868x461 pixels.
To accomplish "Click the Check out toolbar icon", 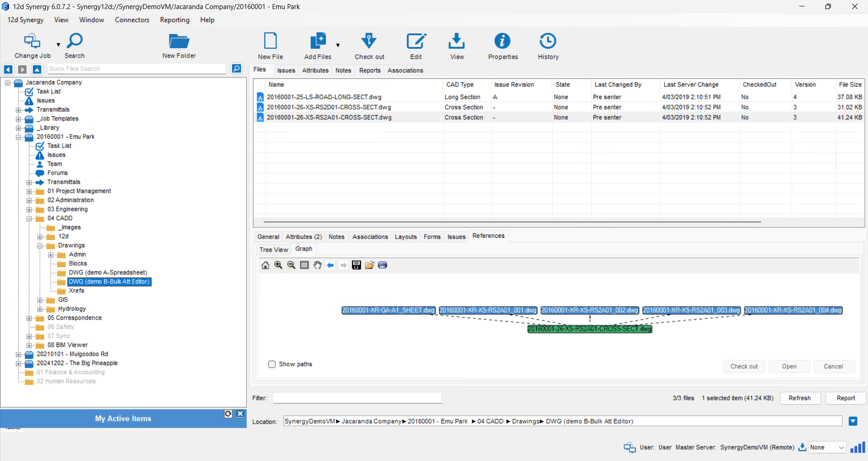I will [x=369, y=41].
